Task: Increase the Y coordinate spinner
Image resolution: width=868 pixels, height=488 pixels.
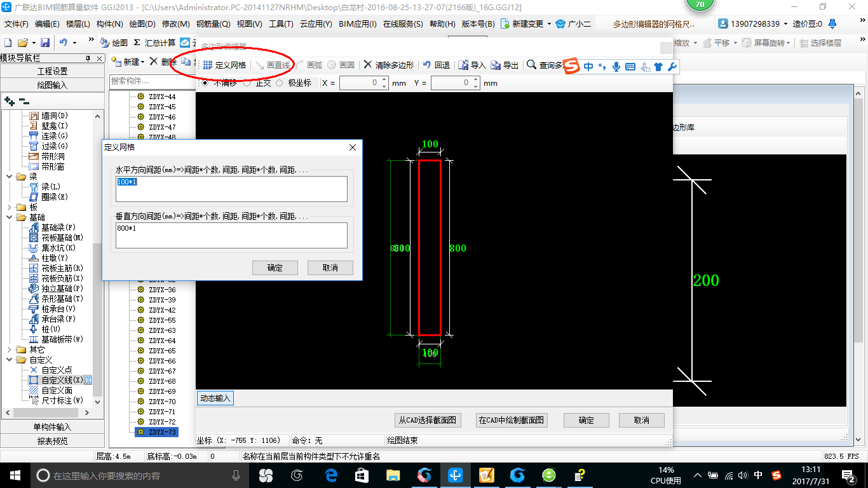Action: pyautogui.click(x=475, y=80)
